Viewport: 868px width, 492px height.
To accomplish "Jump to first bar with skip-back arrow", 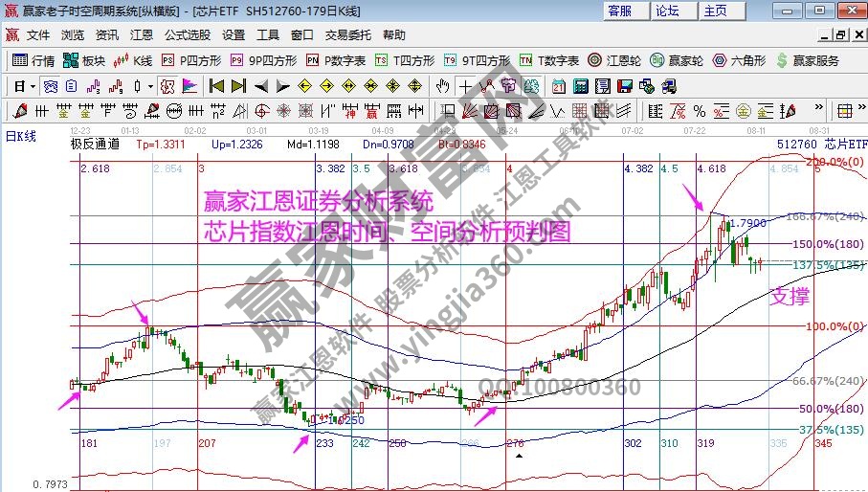I will (215, 86).
